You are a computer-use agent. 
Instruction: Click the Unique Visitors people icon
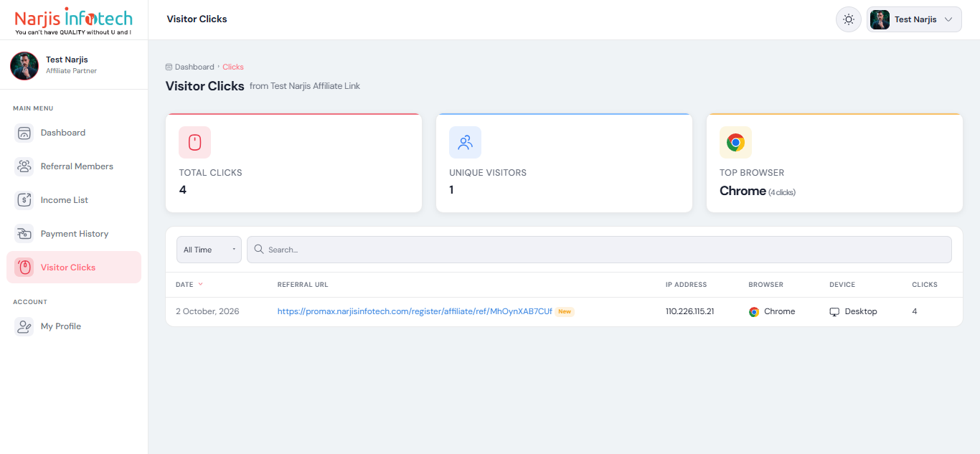[x=465, y=142]
